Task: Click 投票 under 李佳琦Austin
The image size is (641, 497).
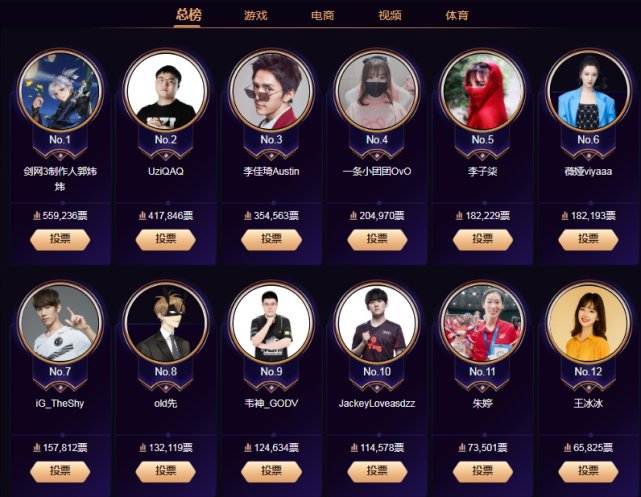Action: pos(271,240)
